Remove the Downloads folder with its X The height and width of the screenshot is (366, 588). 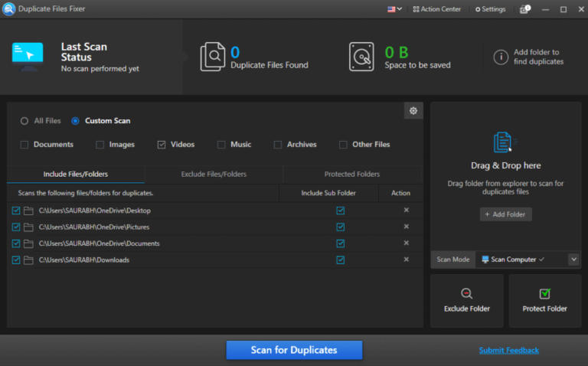coord(407,260)
